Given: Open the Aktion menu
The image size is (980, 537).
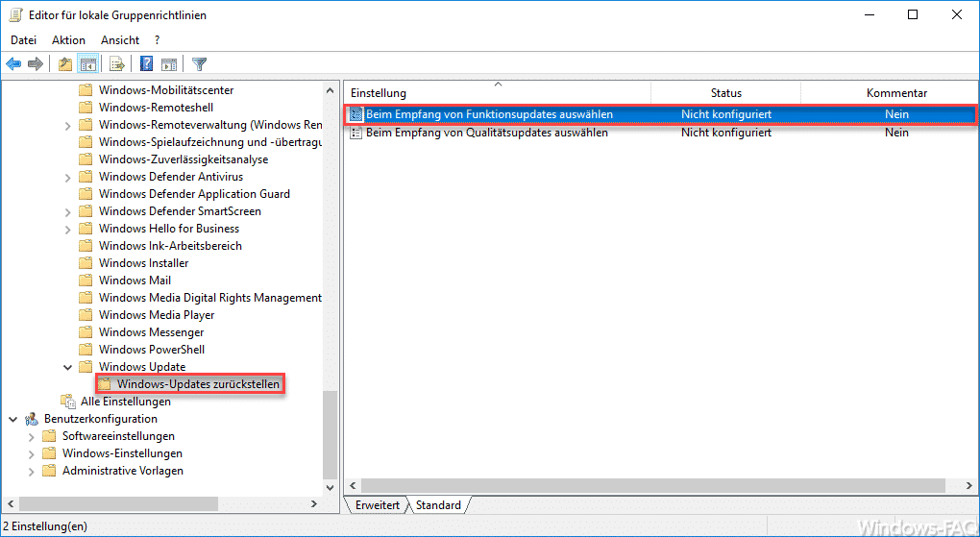Looking at the screenshot, I should [69, 40].
